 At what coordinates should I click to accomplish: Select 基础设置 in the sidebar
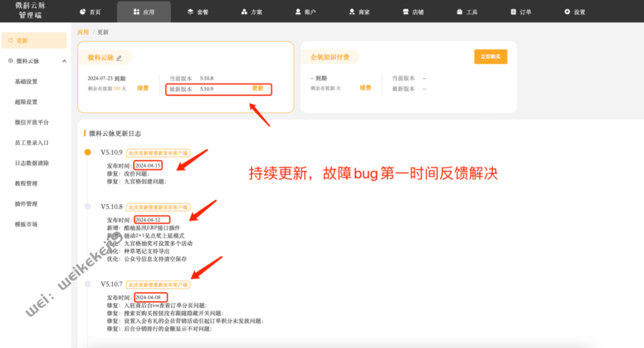pos(26,81)
